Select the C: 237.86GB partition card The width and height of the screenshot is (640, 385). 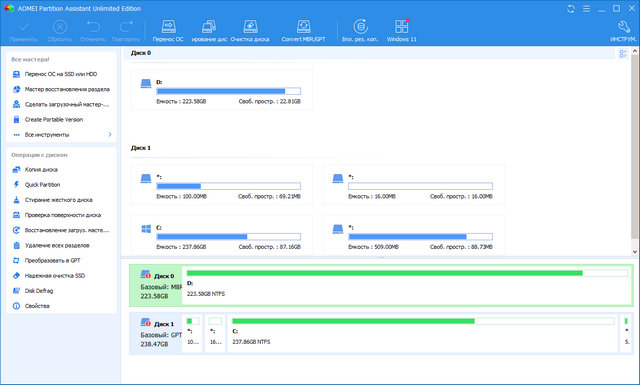tap(222, 236)
